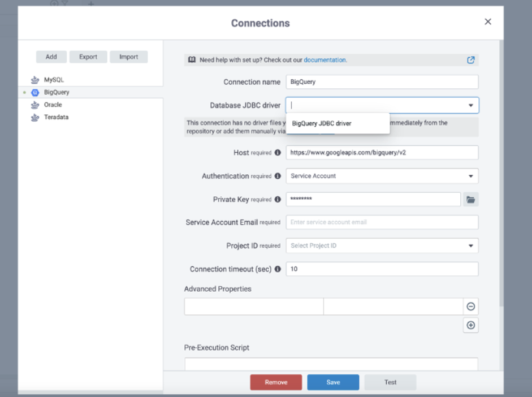532x397 pixels.
Task: Select Teradata connection in the list
Action: pyautogui.click(x=90, y=118)
